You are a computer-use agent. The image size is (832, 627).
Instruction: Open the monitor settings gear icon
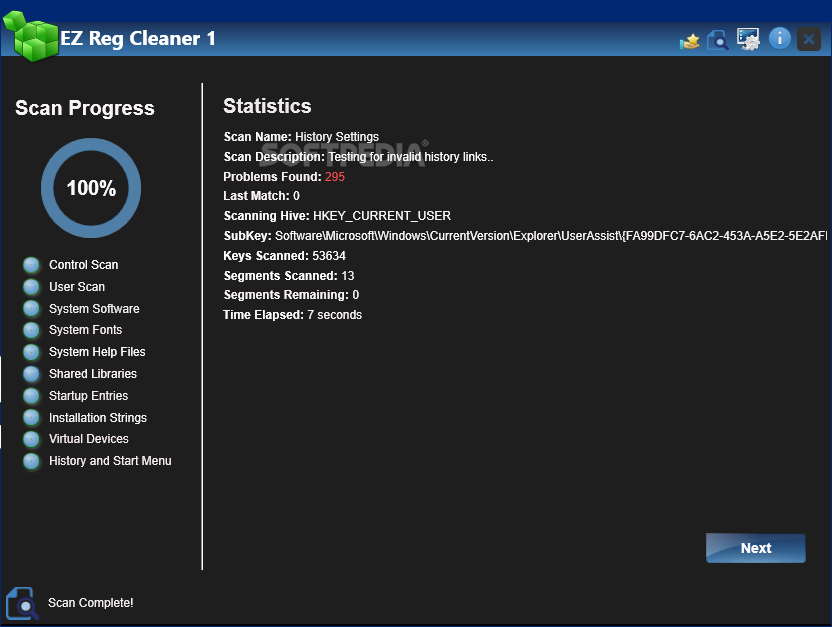pos(748,39)
